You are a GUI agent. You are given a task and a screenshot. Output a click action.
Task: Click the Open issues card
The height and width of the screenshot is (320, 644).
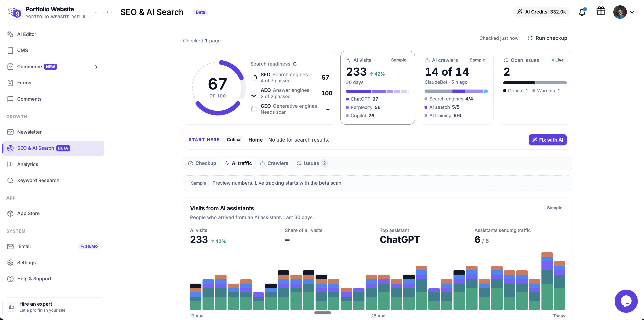pos(535,88)
